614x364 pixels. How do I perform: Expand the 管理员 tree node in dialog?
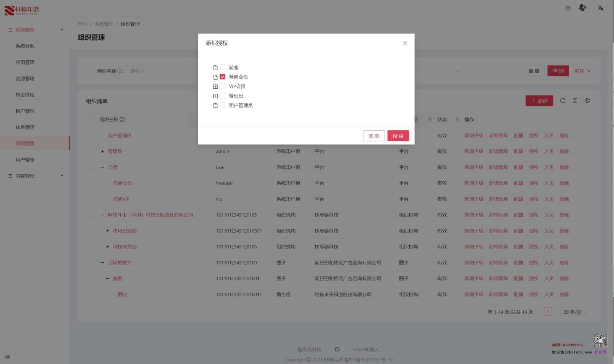click(x=215, y=96)
